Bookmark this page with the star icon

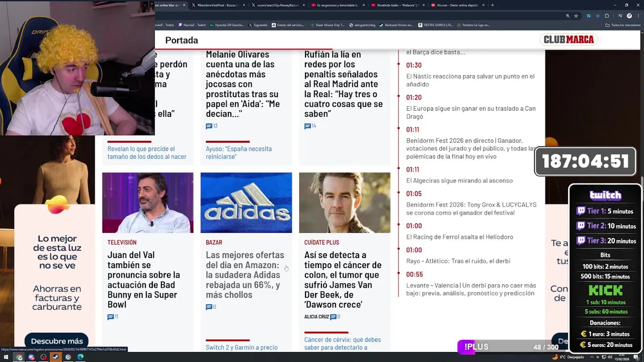pyautogui.click(x=576, y=16)
